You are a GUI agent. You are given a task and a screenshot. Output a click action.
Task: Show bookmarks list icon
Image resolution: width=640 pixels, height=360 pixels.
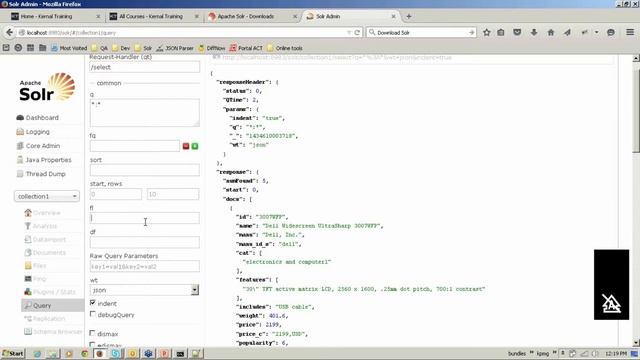coord(501,32)
